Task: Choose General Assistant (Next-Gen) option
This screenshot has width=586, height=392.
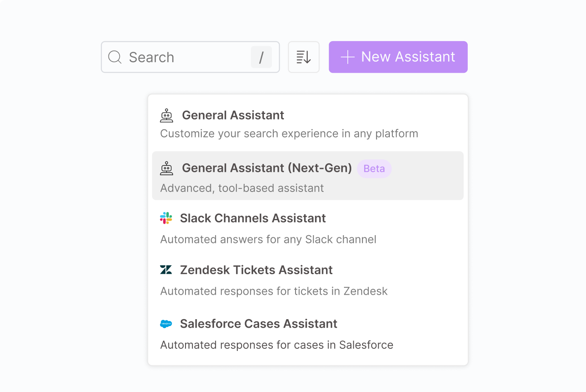Action: [x=266, y=168]
